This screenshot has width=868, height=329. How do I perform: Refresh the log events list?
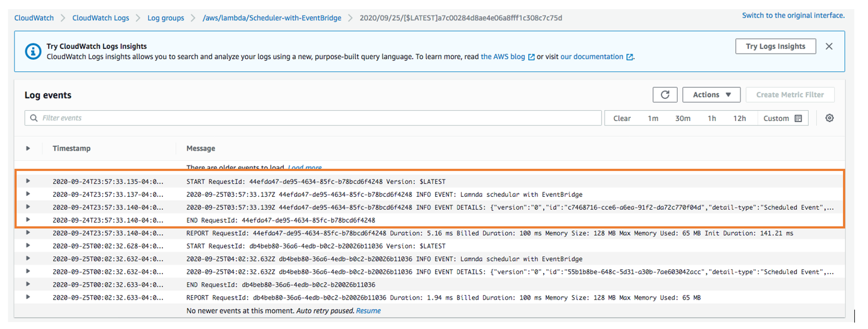[665, 95]
